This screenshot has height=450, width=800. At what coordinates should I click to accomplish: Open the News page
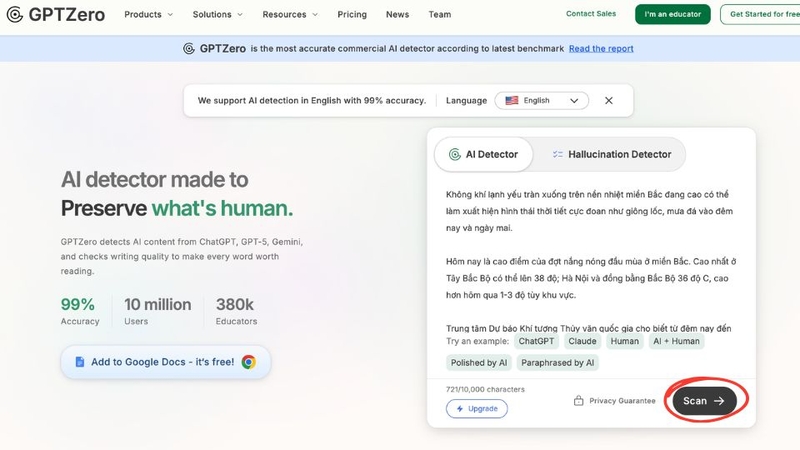[x=397, y=14]
